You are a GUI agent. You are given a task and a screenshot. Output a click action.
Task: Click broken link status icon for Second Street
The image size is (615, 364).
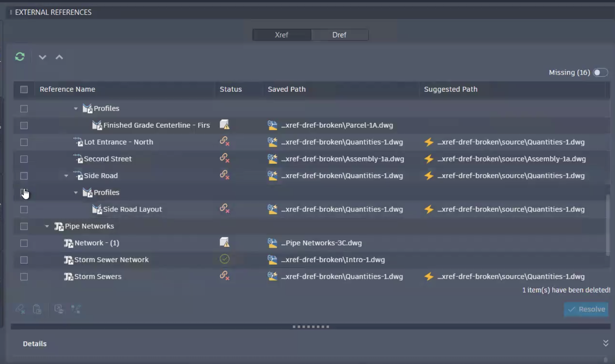pyautogui.click(x=224, y=158)
